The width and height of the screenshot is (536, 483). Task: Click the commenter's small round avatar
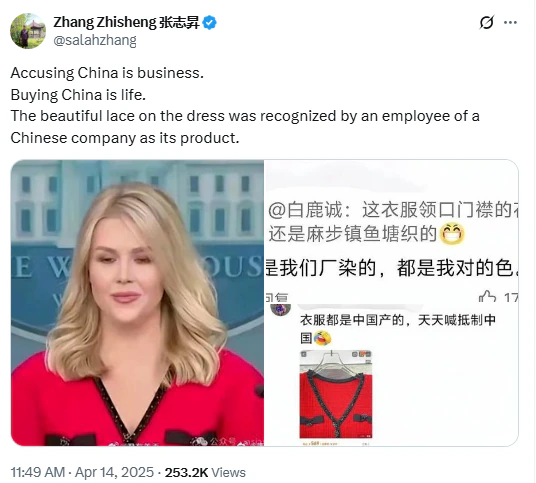click(280, 309)
